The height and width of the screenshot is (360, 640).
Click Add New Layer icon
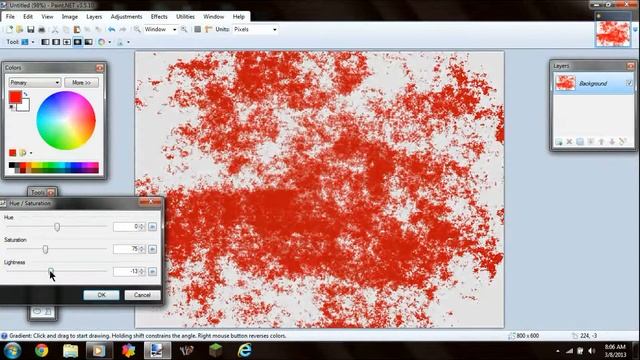coord(559,142)
